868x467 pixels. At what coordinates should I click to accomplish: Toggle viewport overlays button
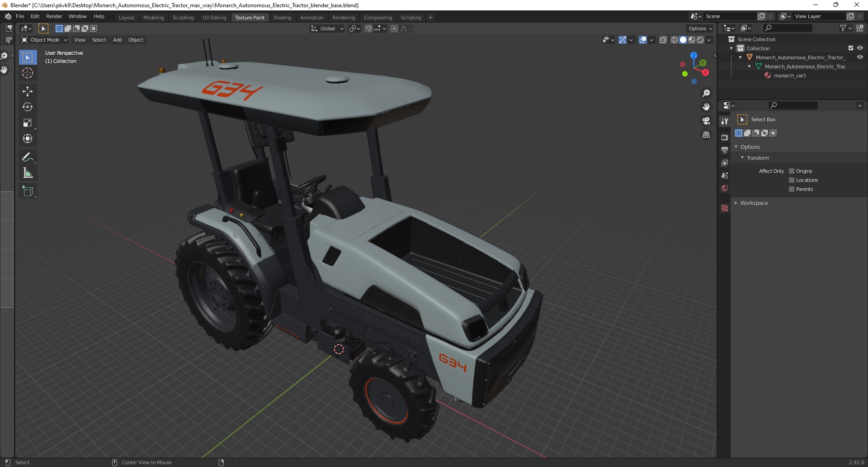643,40
